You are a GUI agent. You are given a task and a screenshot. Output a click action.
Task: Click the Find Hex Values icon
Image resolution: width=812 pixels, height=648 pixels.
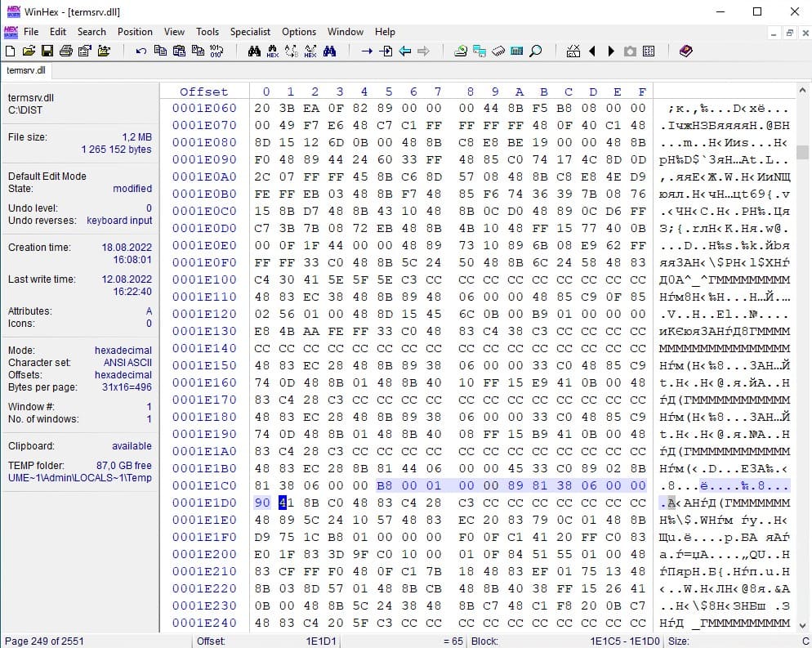272,51
